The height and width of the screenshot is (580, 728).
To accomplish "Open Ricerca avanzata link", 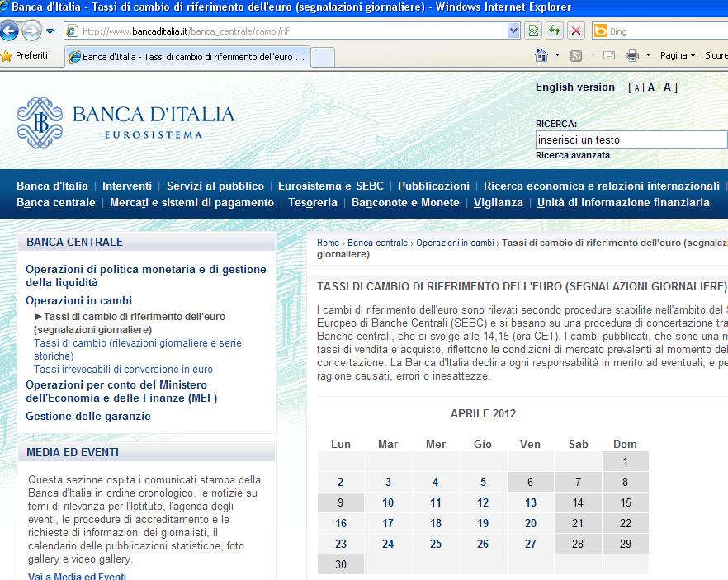I will (573, 155).
